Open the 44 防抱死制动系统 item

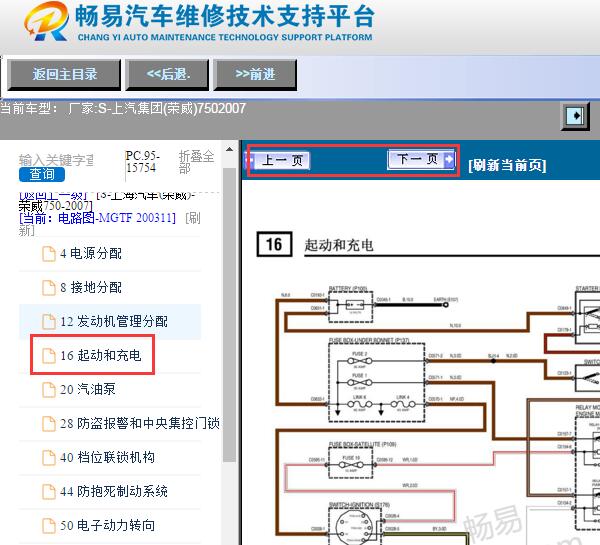114,491
